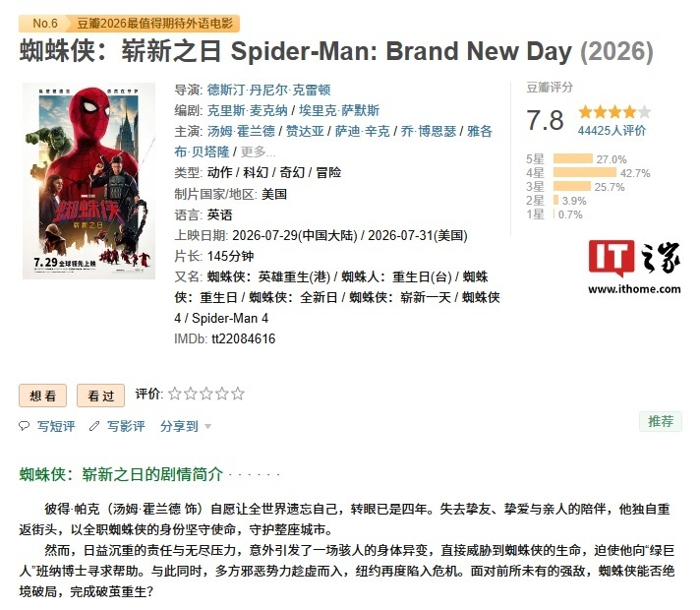The image size is (700, 610).
Task: Click the pencil icon for 写影评
Action: click(x=94, y=426)
